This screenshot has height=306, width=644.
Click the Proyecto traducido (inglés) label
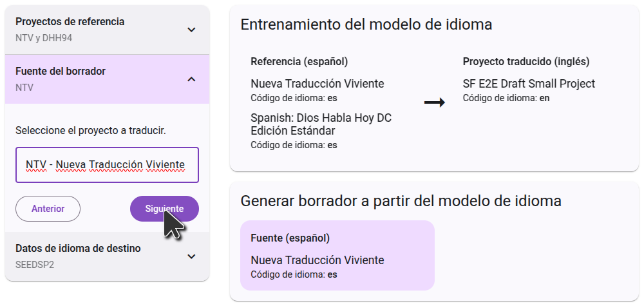[x=526, y=62]
